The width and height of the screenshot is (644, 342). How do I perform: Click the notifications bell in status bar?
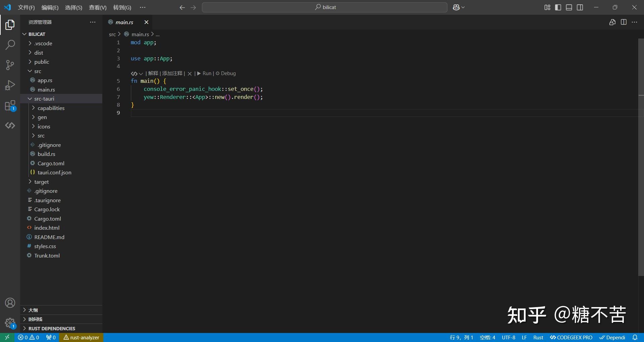point(635,337)
